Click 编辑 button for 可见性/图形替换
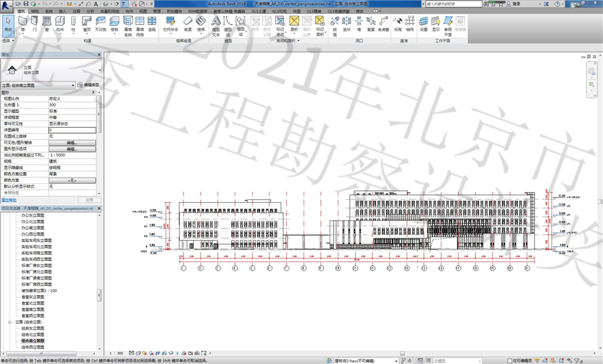The image size is (603, 364). pyautogui.click(x=72, y=143)
